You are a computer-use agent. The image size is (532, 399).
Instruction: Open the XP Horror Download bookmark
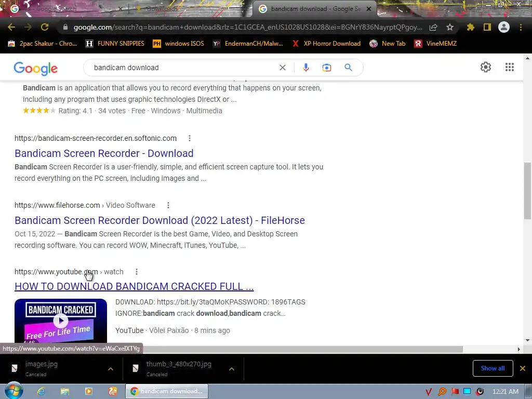(x=326, y=44)
